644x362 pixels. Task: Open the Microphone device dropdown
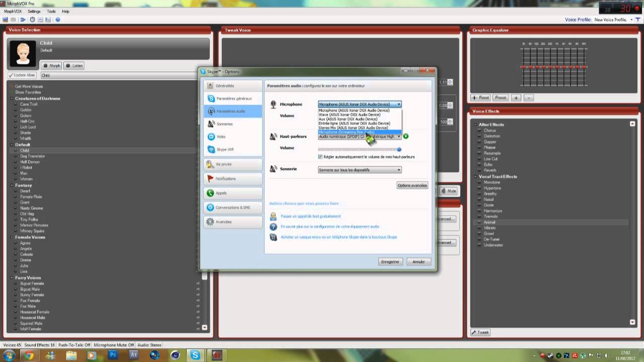coord(360,104)
